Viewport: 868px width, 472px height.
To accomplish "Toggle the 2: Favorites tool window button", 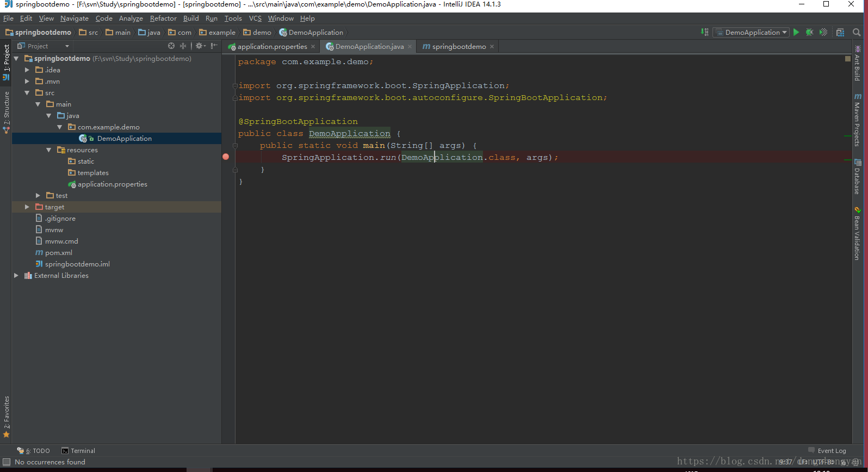I will [6, 417].
